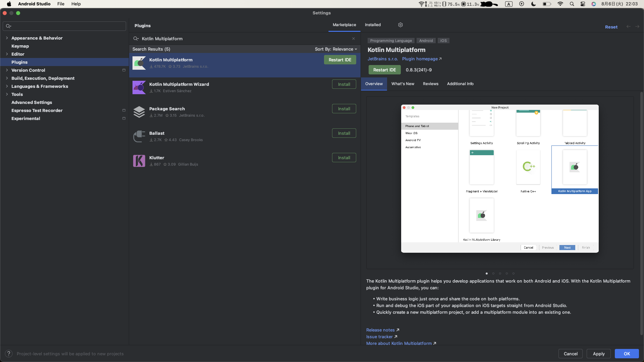Click the Package Search plugin icon

coord(139,112)
